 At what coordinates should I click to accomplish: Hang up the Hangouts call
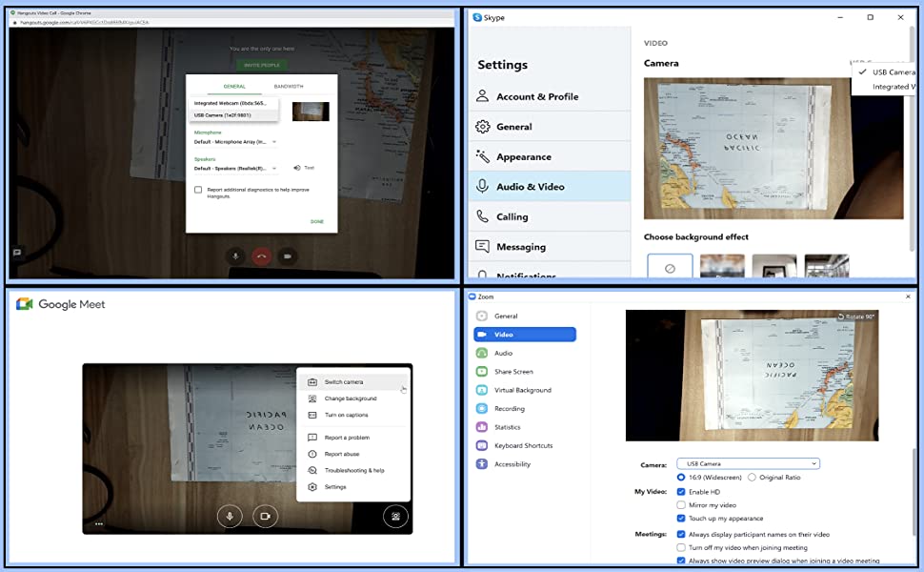[x=262, y=256]
